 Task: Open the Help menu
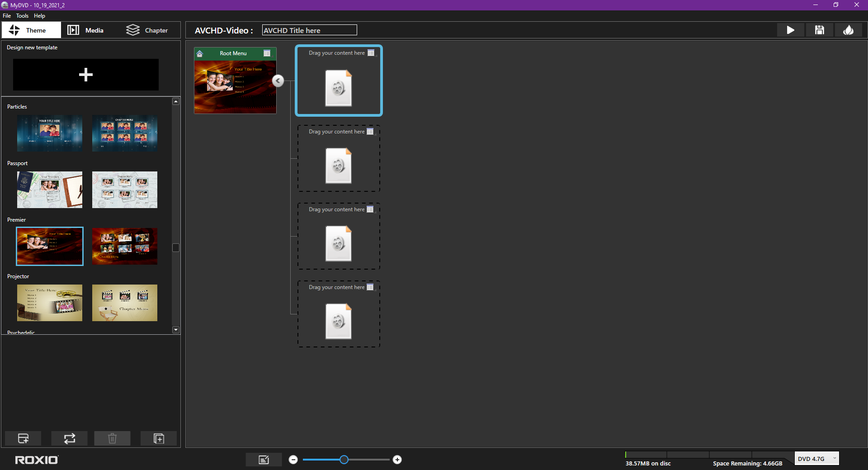pos(39,16)
